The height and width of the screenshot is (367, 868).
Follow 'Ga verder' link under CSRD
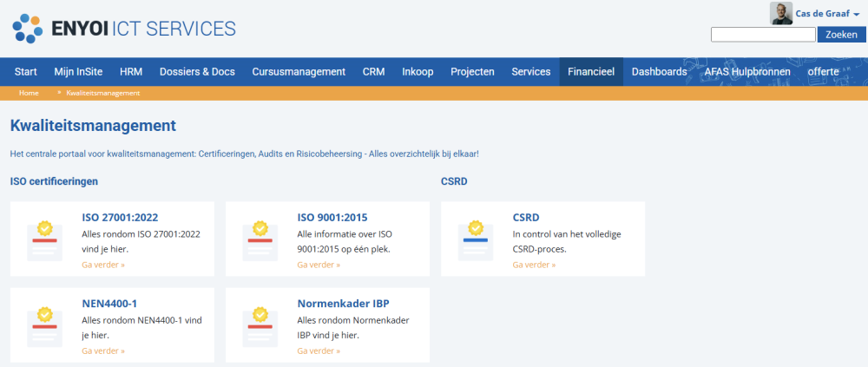(x=534, y=265)
